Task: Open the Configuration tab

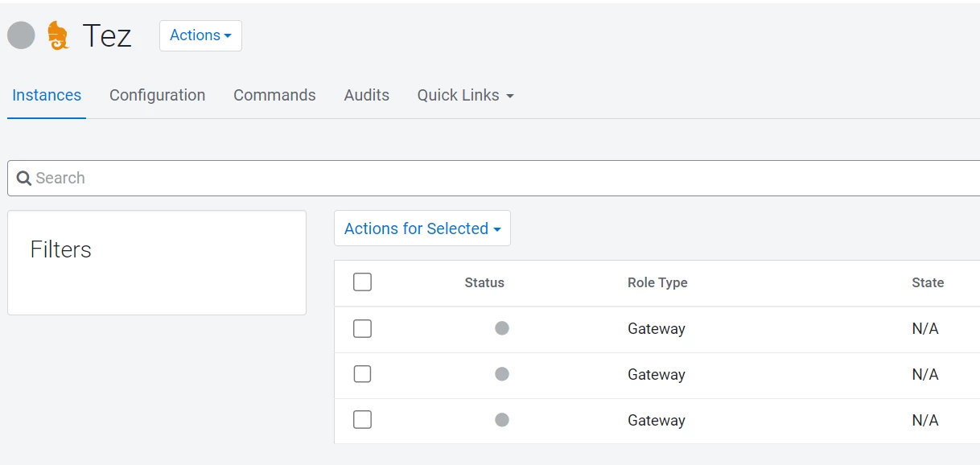Action: pyautogui.click(x=157, y=95)
